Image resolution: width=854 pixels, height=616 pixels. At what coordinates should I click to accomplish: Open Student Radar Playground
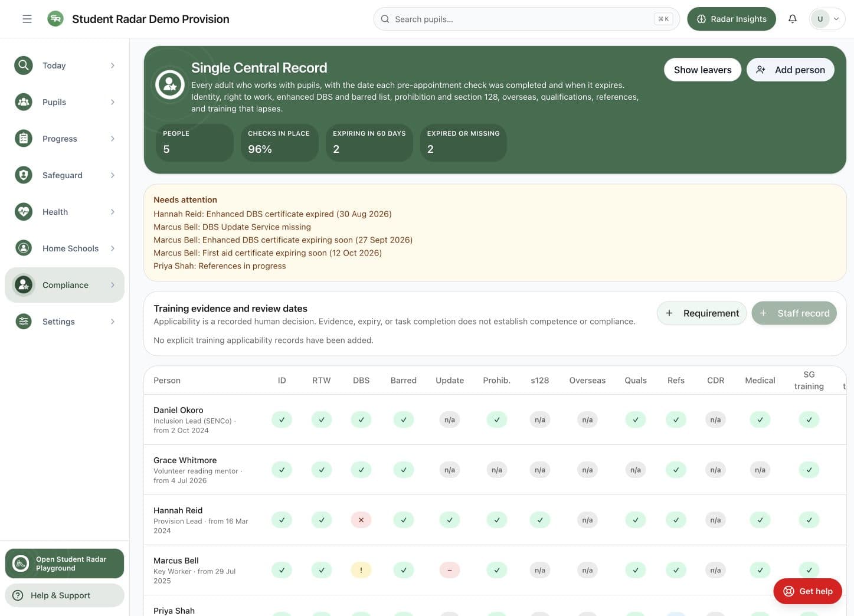(65, 563)
